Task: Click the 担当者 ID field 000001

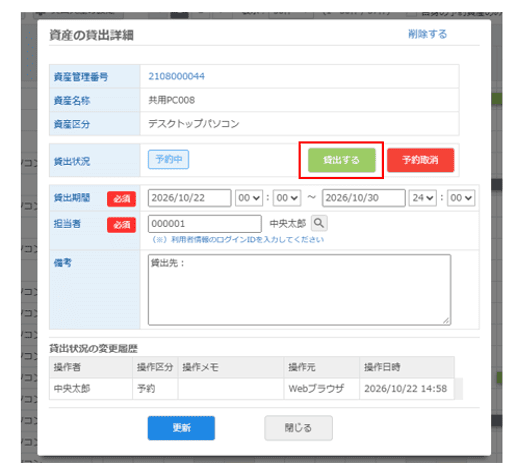Action: pos(205,224)
